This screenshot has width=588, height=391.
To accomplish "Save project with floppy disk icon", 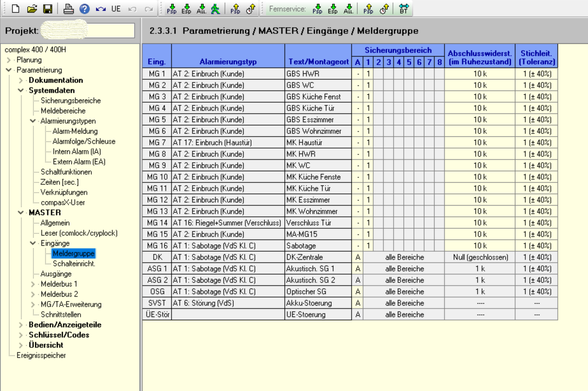I will [48, 8].
